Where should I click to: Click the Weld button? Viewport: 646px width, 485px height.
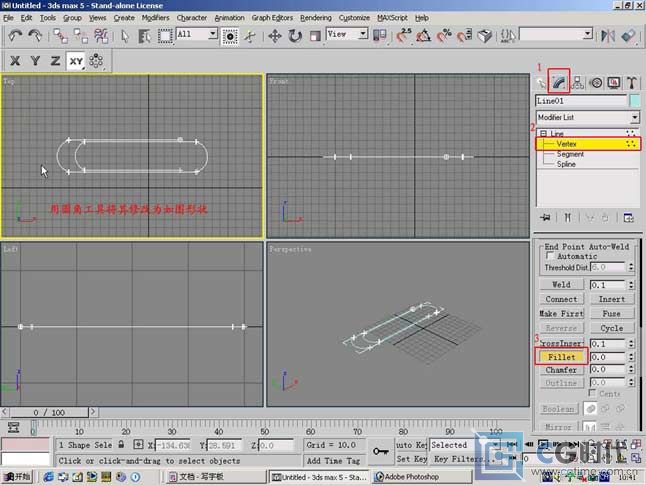tap(561, 285)
